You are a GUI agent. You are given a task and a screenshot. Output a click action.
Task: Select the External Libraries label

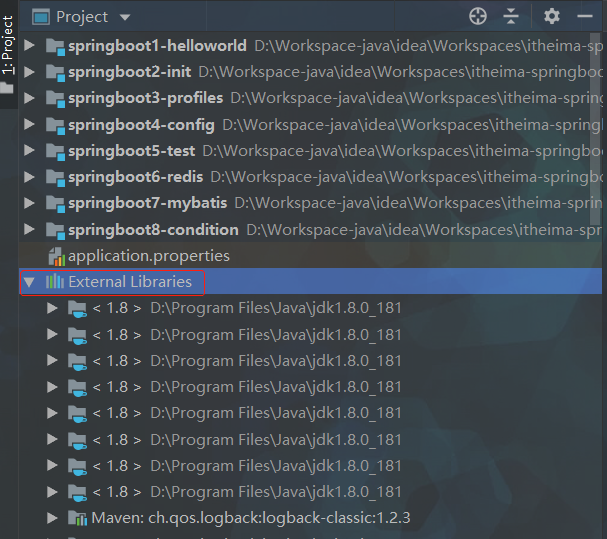pos(130,282)
